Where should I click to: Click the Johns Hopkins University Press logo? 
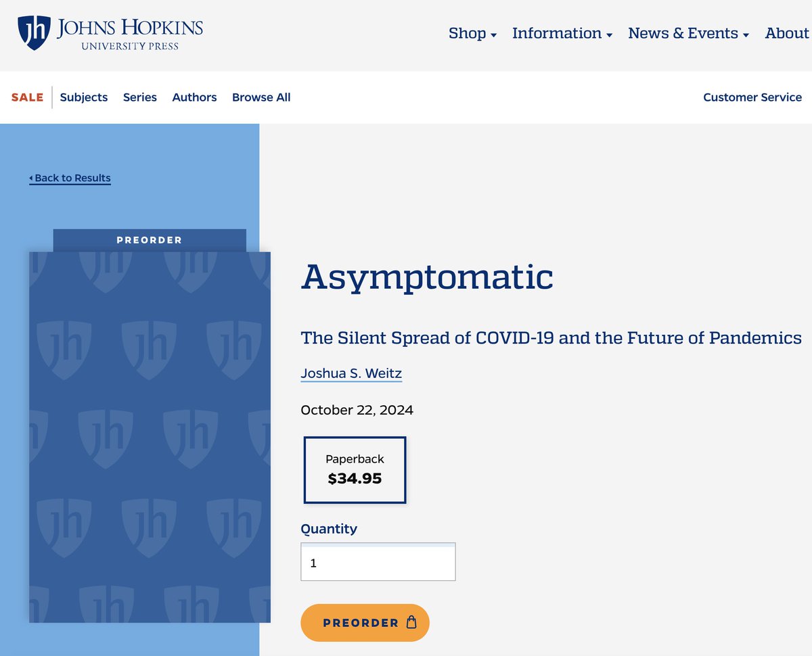pyautogui.click(x=110, y=33)
